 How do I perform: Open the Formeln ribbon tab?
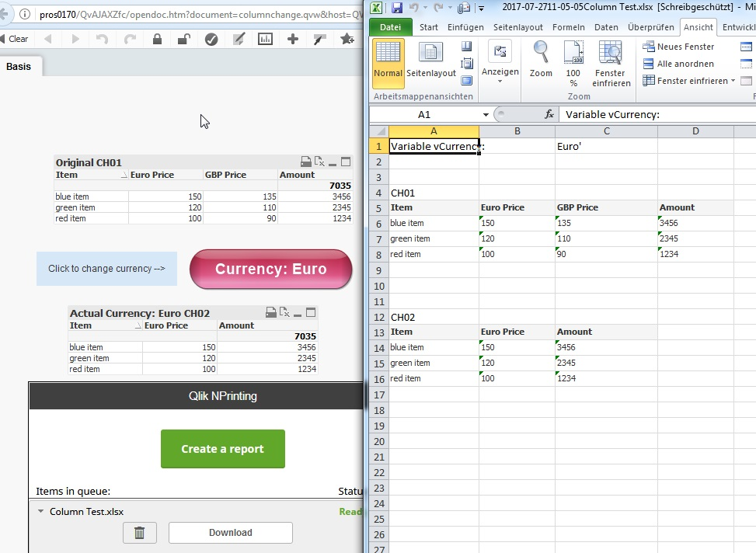(568, 27)
